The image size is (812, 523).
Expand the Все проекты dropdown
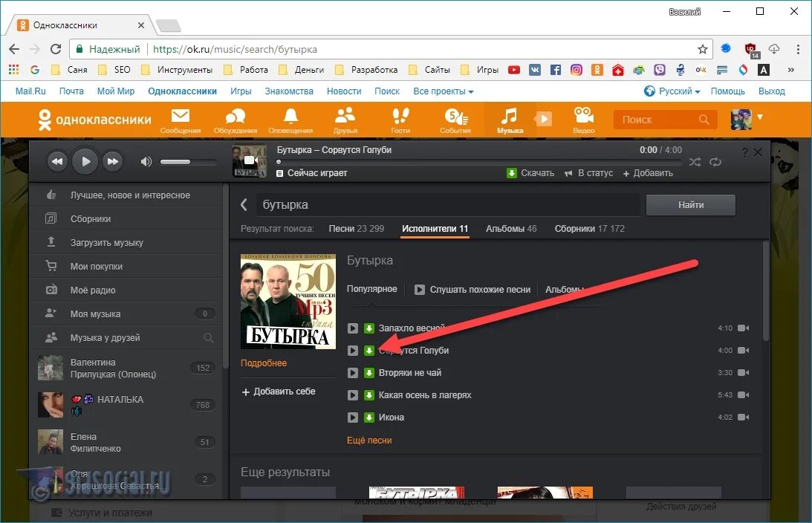(x=444, y=91)
